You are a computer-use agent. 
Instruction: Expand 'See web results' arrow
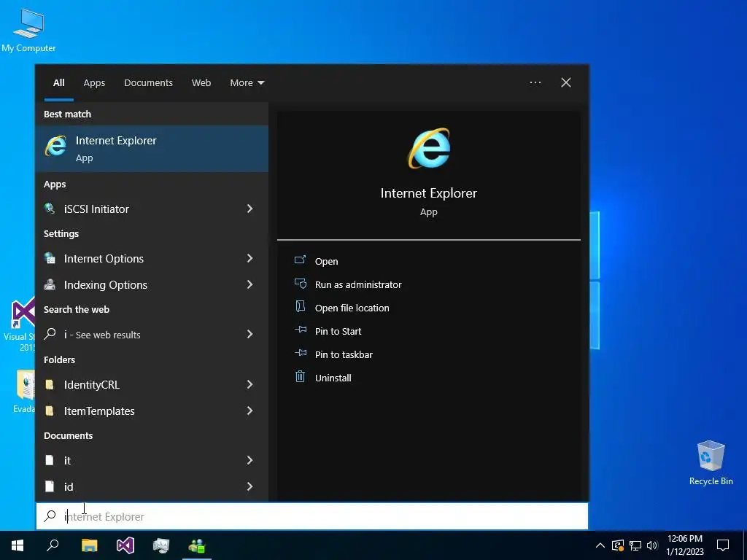coord(249,334)
